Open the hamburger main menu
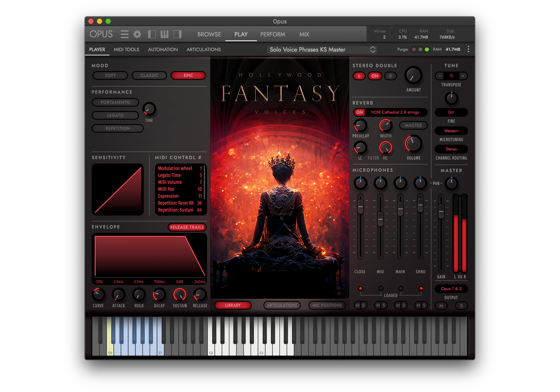This screenshot has width=560, height=392. pyautogui.click(x=124, y=34)
